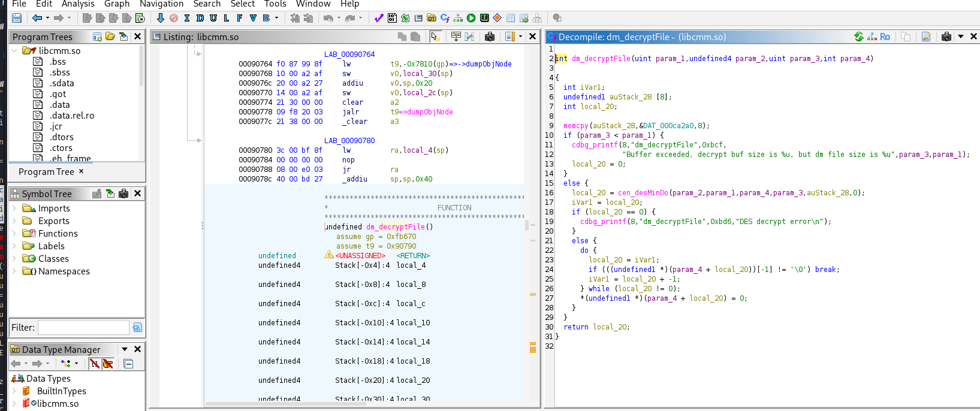Click the Listing snapshot camera icon
This screenshot has width=980, height=411.
click(490, 37)
